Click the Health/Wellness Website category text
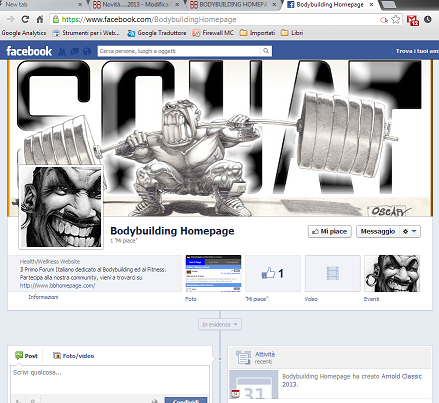The width and height of the screenshot is (439, 403). (x=50, y=262)
